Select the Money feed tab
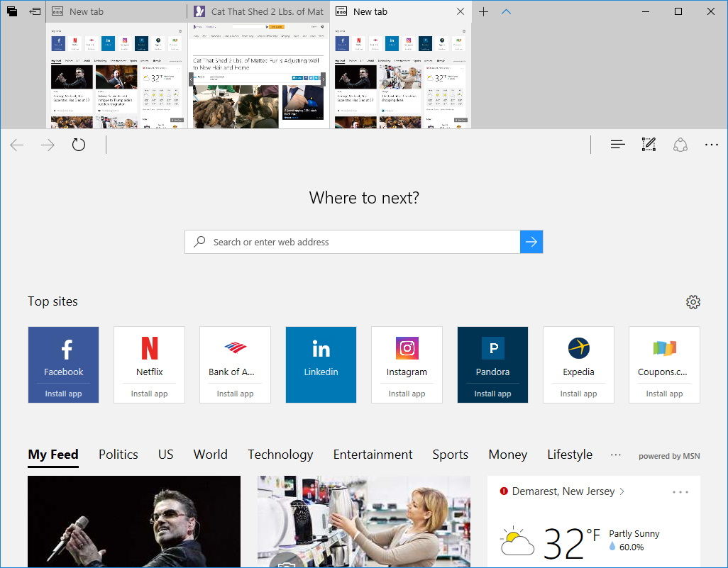 (x=508, y=455)
